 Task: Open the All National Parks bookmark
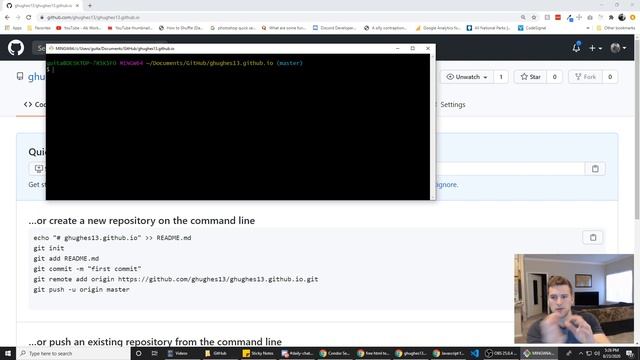pos(488,28)
